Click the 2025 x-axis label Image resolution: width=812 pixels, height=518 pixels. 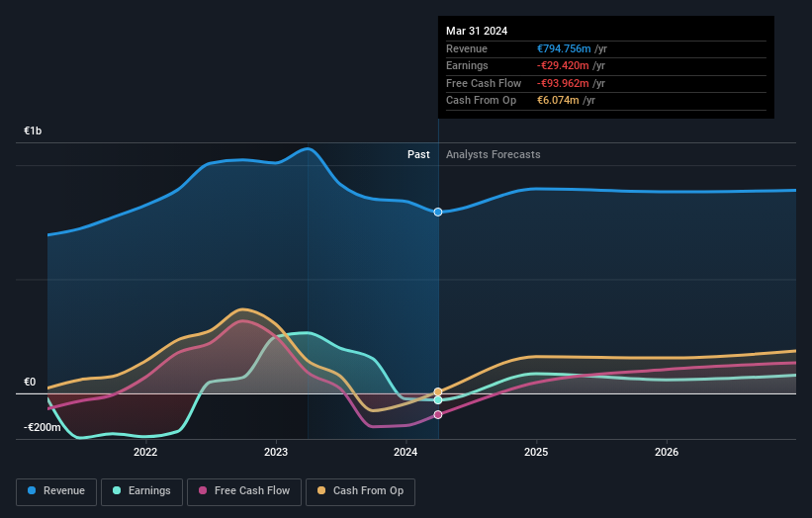pos(536,452)
